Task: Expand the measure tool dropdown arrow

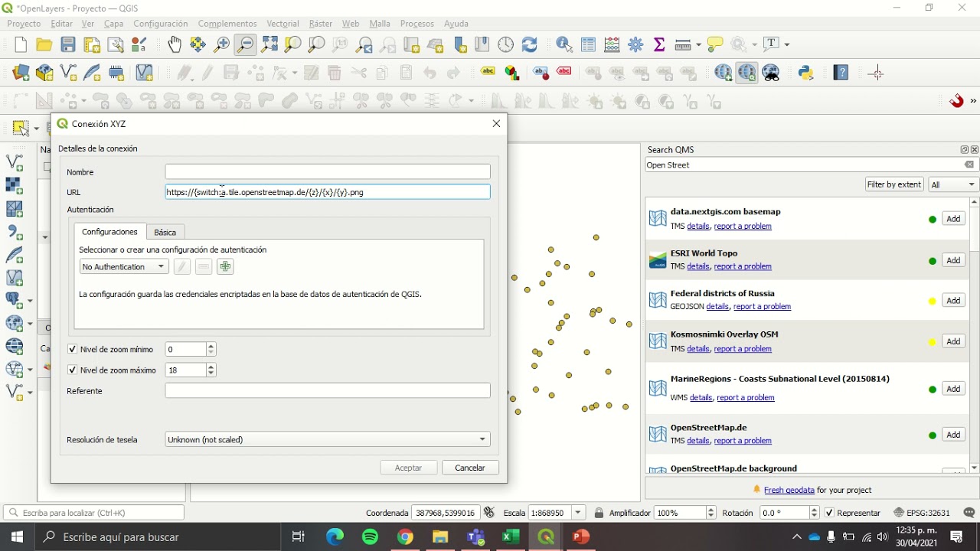Action: click(697, 45)
